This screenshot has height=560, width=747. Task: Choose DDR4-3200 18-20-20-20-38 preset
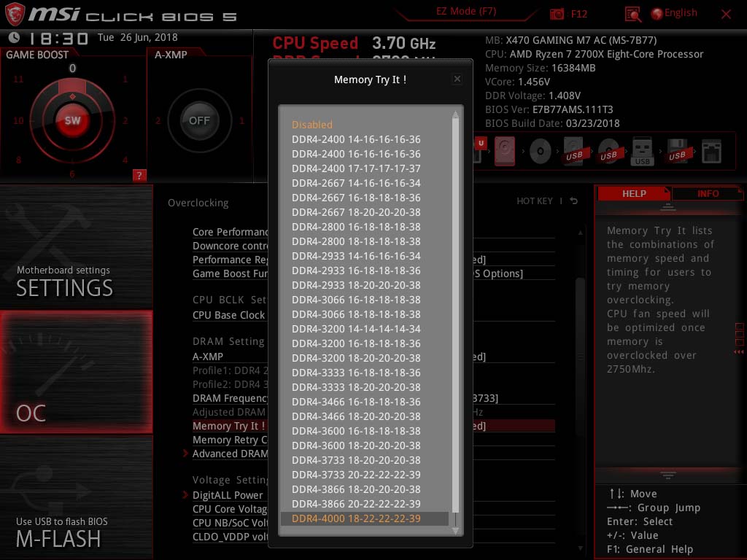coord(356,358)
